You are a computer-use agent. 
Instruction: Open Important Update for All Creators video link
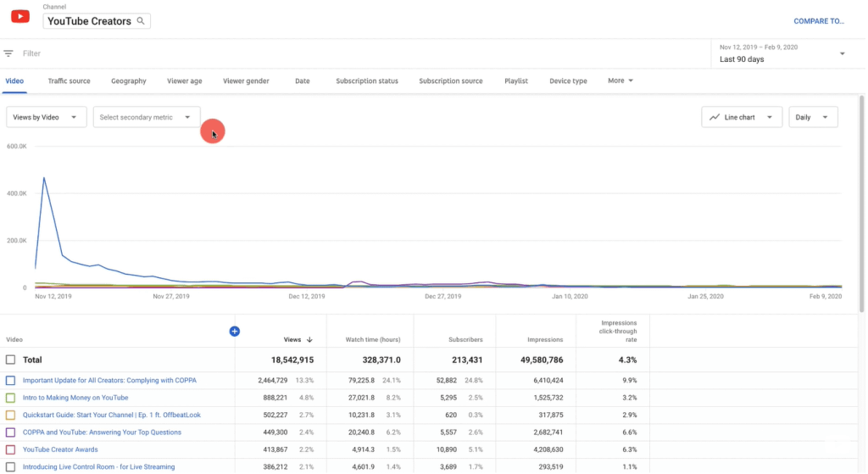[109, 381]
